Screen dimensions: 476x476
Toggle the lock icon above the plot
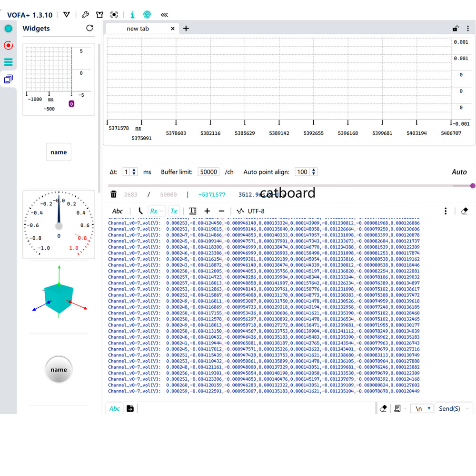coord(456,29)
